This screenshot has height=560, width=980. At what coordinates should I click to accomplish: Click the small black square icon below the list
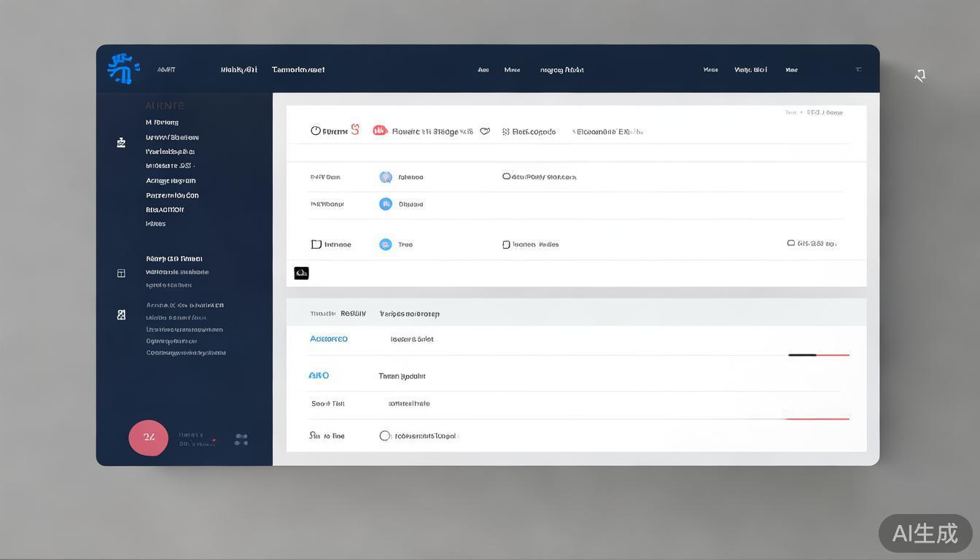tap(301, 273)
